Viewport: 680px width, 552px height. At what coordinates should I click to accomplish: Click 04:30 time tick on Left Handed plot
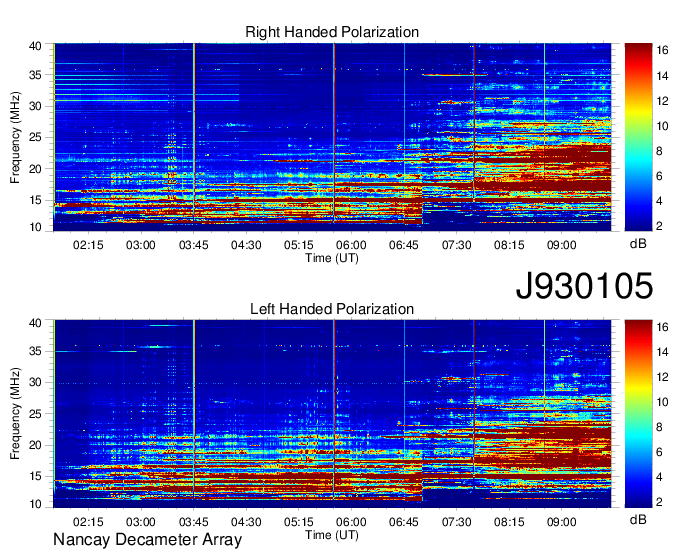[x=246, y=522]
